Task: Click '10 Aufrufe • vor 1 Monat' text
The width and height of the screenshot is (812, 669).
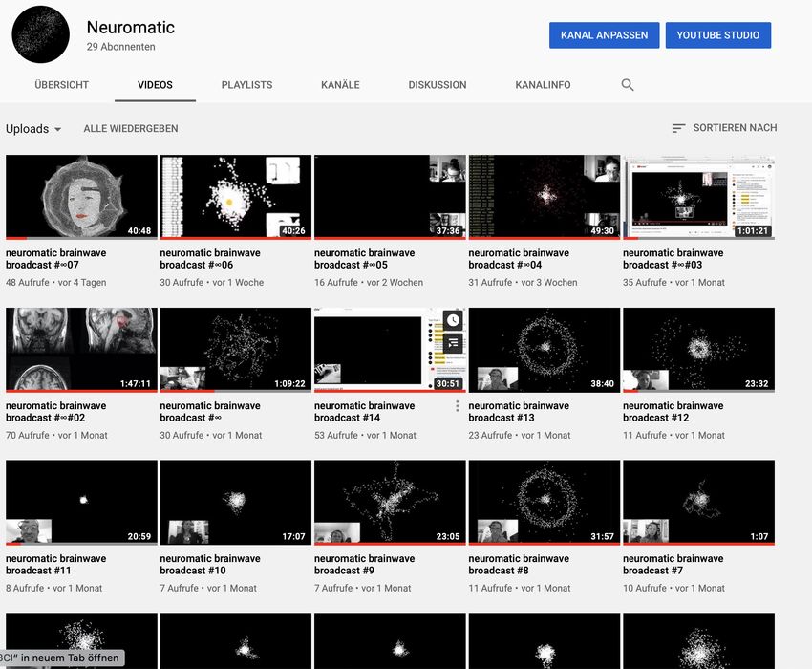Action: point(674,588)
